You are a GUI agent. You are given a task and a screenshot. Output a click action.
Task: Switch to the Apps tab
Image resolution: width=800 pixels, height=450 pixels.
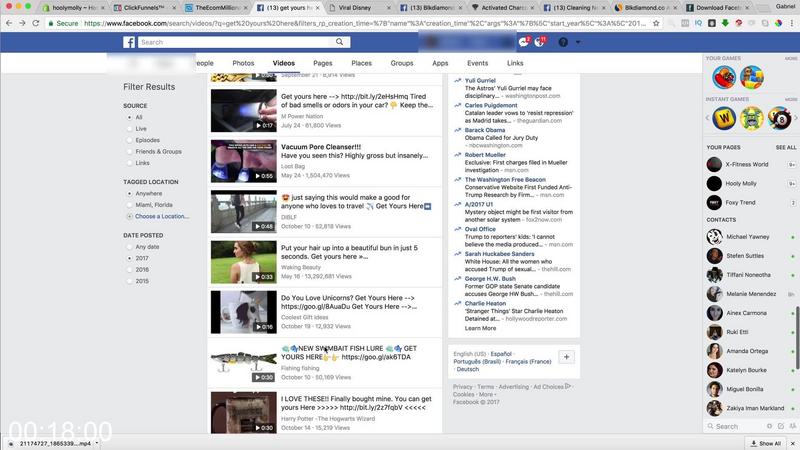[x=440, y=63]
